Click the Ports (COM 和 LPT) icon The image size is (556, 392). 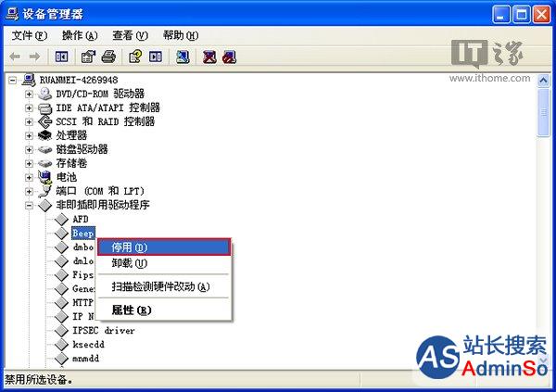click(45, 191)
